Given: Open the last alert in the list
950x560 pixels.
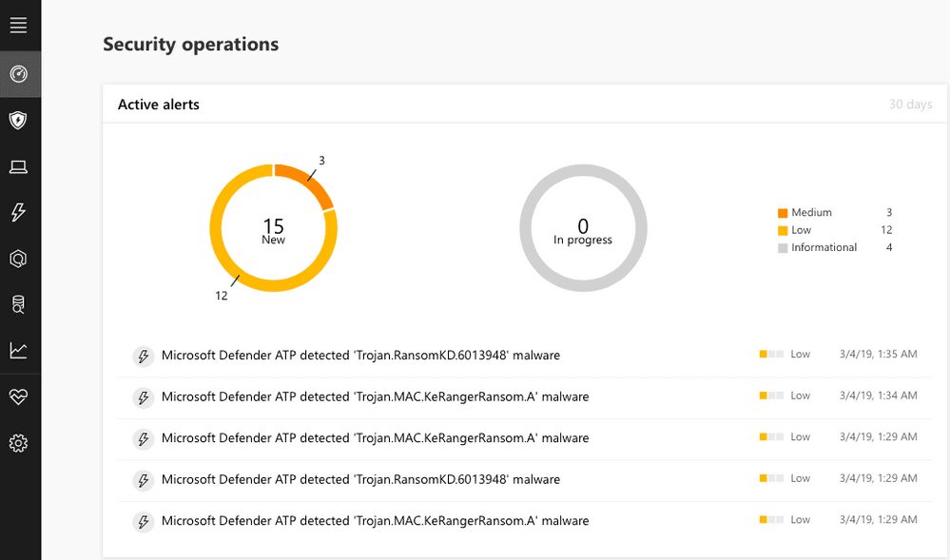Looking at the screenshot, I should tap(375, 521).
